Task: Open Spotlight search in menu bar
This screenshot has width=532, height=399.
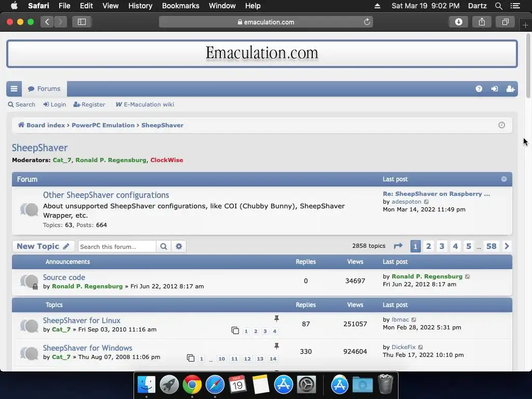Action: [498, 6]
